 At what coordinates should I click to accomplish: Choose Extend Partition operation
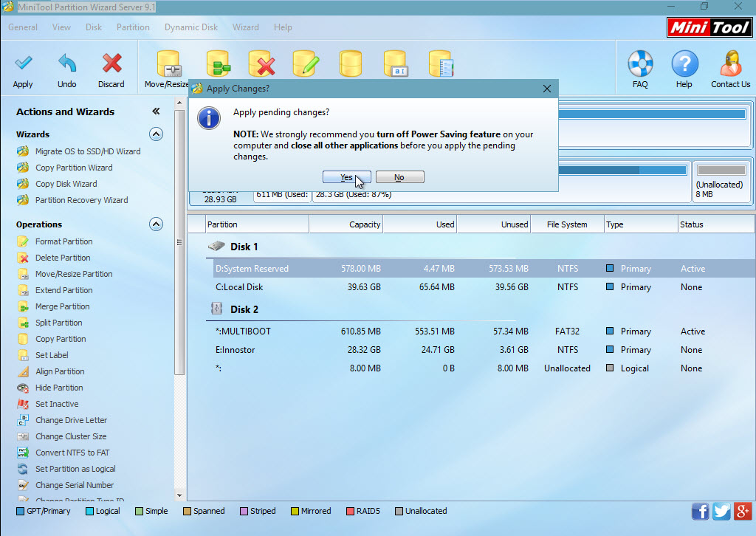(63, 290)
